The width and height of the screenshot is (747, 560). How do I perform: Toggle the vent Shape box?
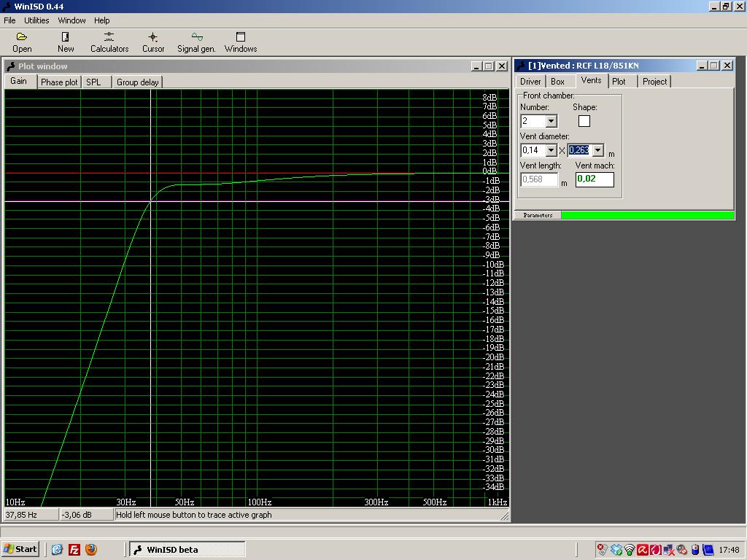pyautogui.click(x=584, y=121)
